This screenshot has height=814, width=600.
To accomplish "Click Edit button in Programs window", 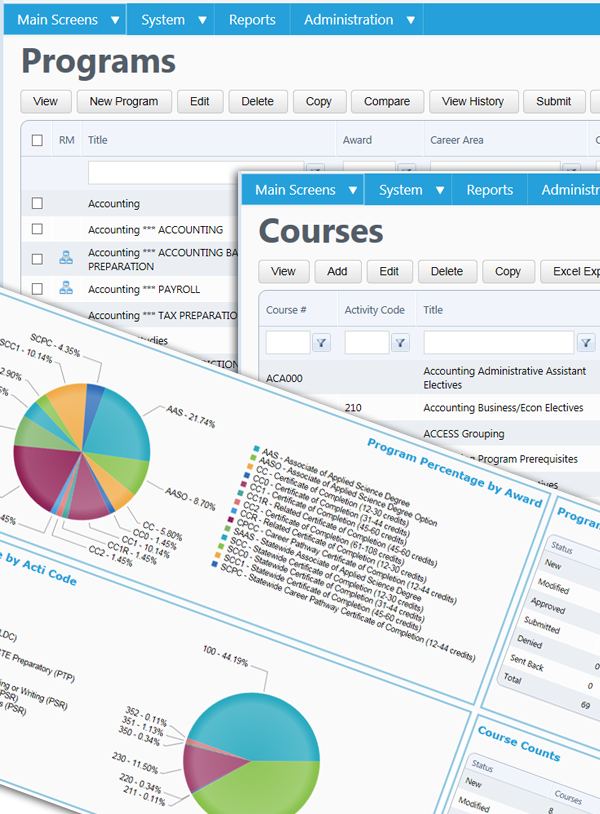I will coord(200,101).
